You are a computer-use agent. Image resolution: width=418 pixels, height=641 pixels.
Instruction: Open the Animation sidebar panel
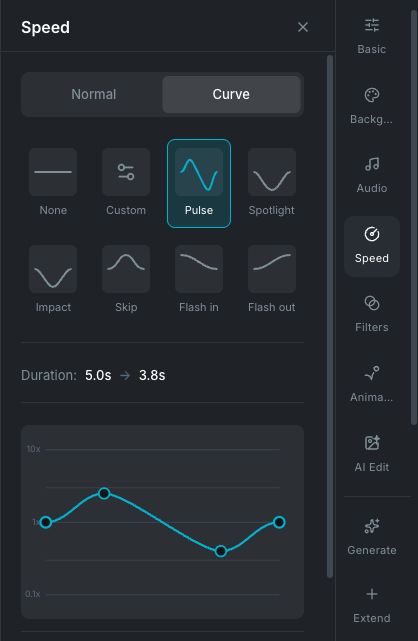pyautogui.click(x=372, y=385)
